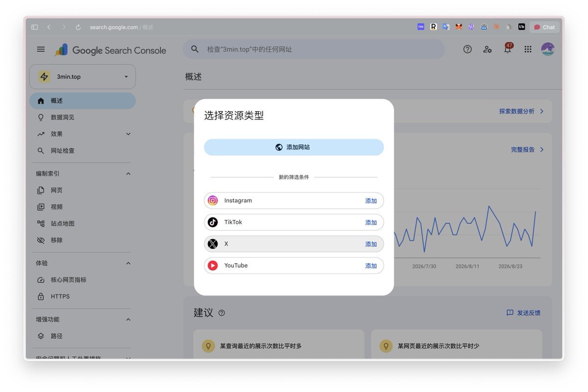Screen dimensions: 588x392
Task: Open the help question mark icon
Action: [467, 49]
